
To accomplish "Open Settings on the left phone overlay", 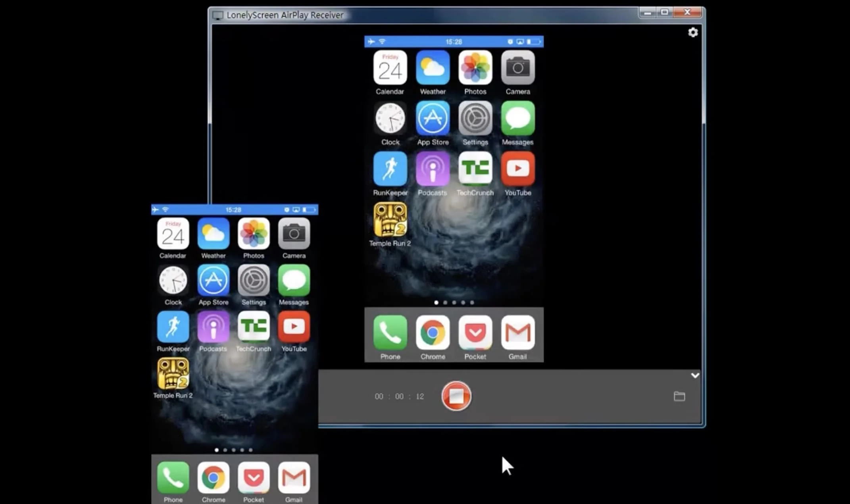I will click(x=254, y=280).
